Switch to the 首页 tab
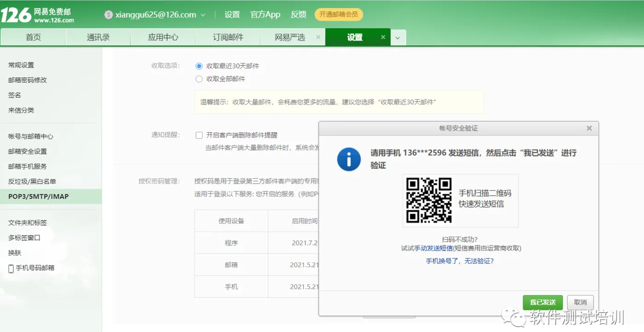The image size is (644, 332). pos(33,37)
